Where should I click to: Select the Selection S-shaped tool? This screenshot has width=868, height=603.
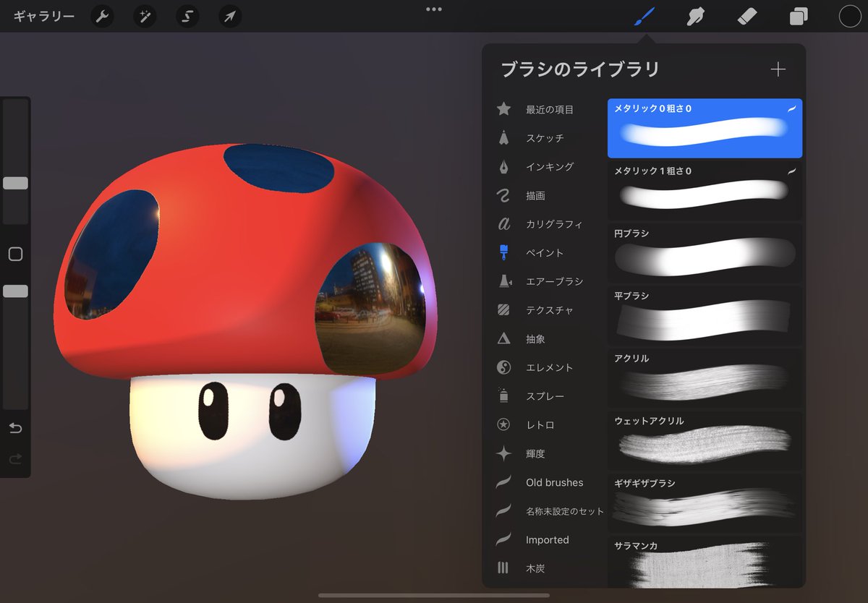[x=187, y=16]
